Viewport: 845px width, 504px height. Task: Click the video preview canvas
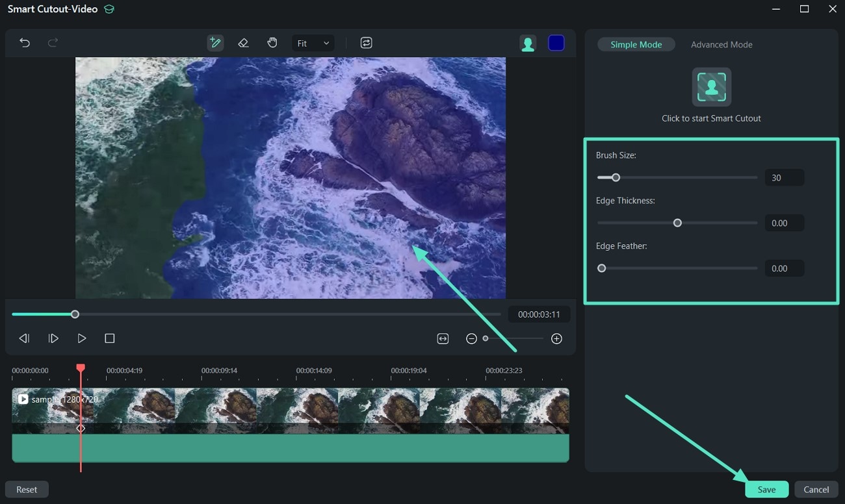pos(291,178)
